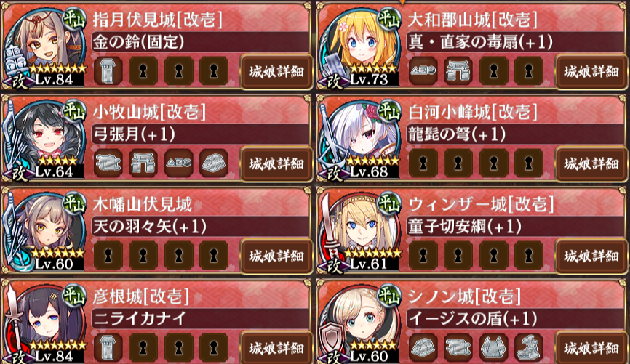Click torii gate icon of 大和郡山城
Image resolution: width=630 pixels, height=364 pixels.
point(458,71)
